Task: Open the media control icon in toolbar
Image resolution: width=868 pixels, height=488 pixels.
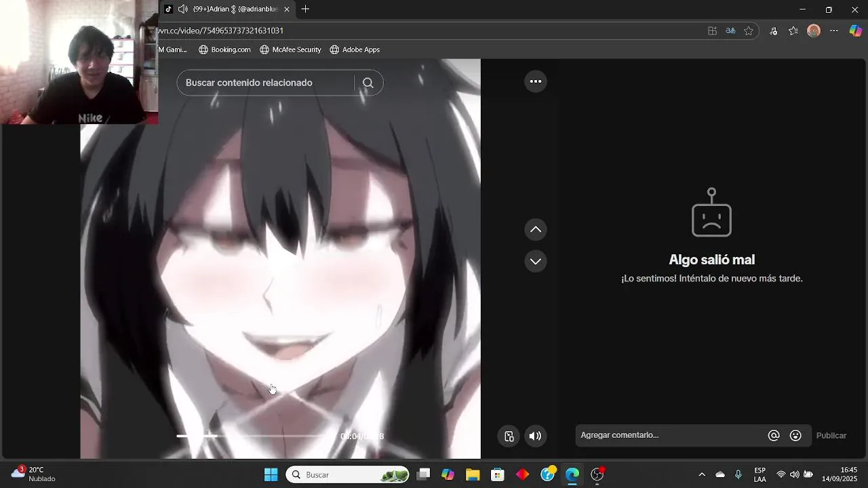Action: pyautogui.click(x=773, y=30)
